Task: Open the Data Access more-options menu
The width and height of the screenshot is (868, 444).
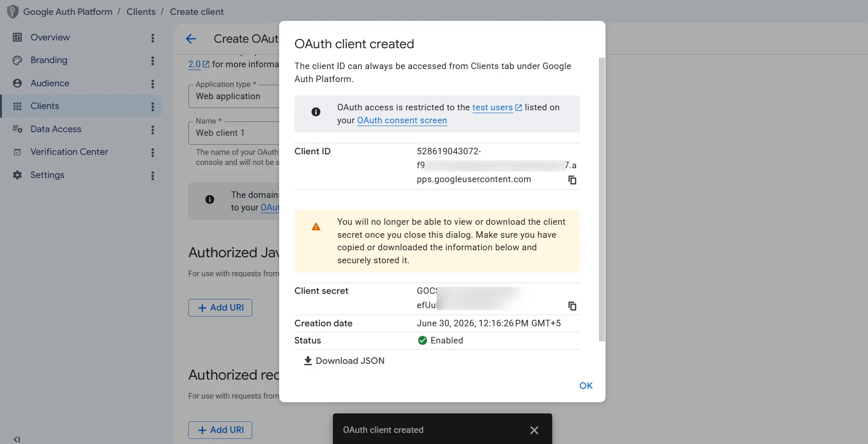Action: coord(153,130)
